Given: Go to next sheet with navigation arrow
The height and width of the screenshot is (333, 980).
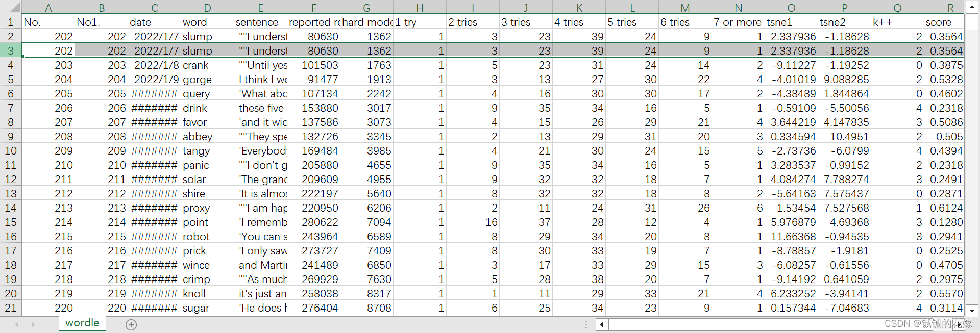Looking at the screenshot, I should 34,324.
